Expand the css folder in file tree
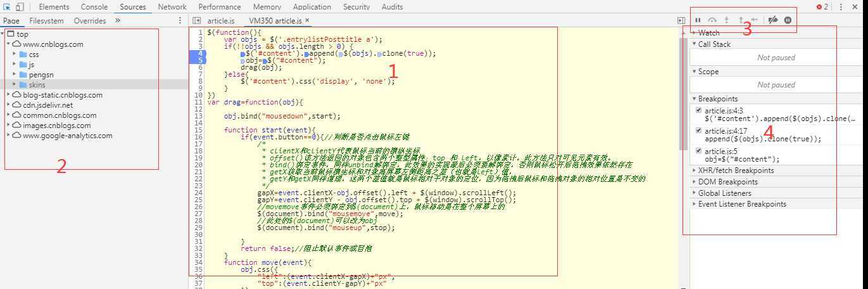Image resolution: width=868 pixels, height=289 pixels. tap(15, 55)
